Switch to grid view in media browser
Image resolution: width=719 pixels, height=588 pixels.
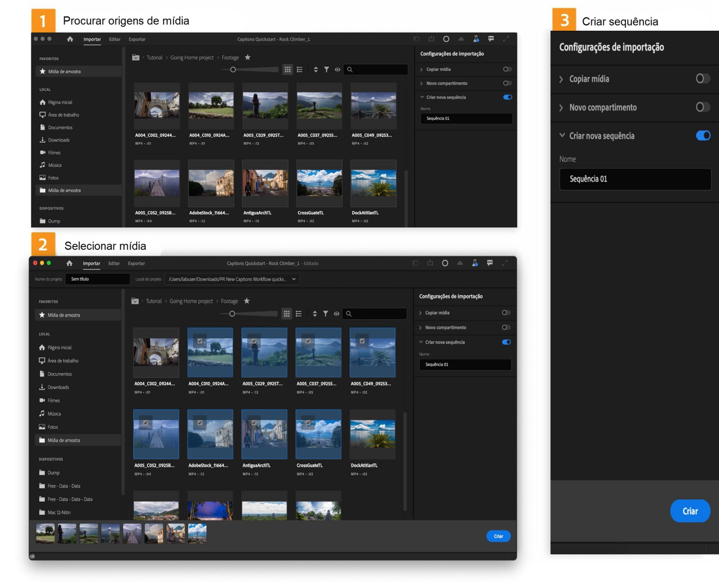[288, 69]
